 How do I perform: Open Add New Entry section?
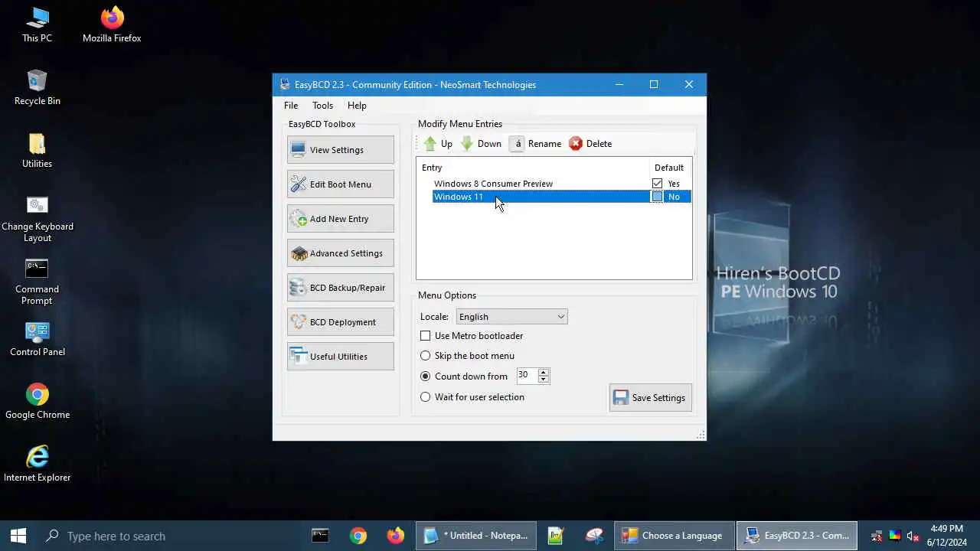point(341,219)
